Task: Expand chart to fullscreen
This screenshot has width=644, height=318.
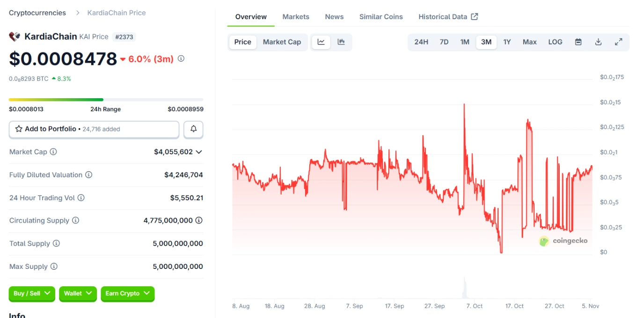Action: [618, 42]
